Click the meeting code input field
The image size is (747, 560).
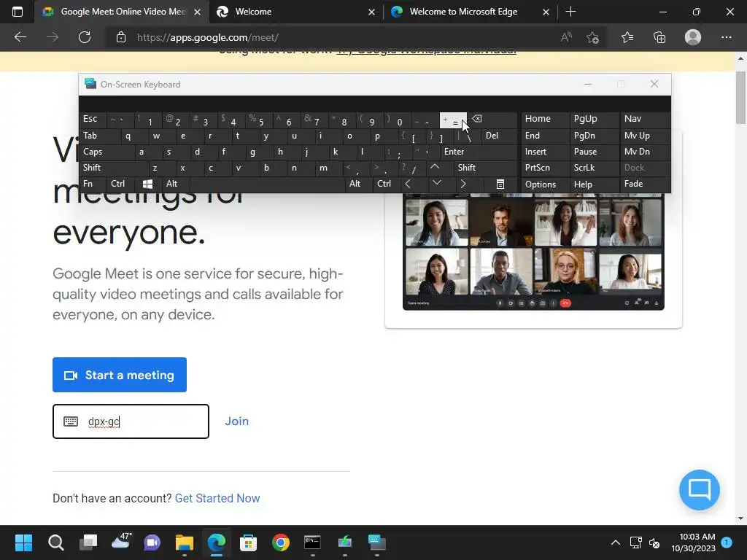coord(131,421)
